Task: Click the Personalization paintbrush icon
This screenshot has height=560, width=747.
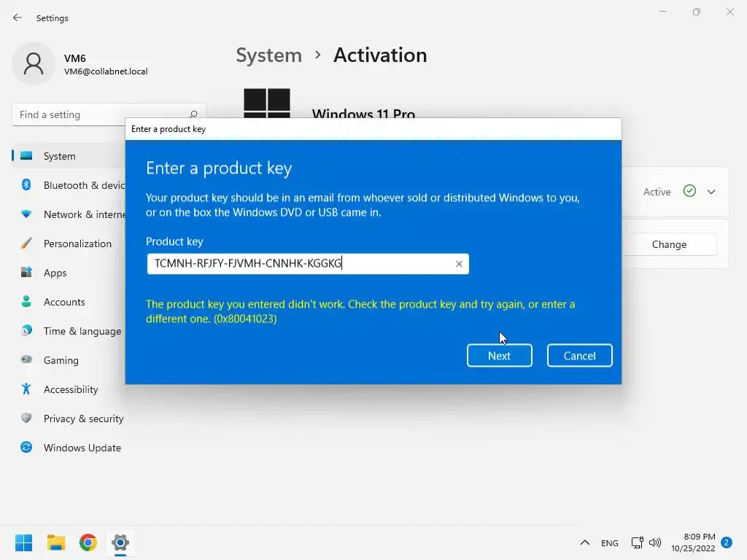Action: (26, 244)
